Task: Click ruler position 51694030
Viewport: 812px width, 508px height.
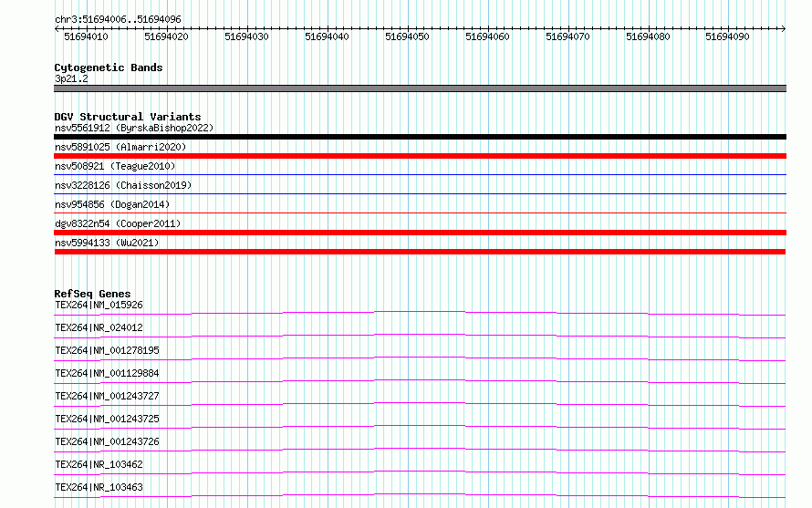Action: tap(246, 36)
